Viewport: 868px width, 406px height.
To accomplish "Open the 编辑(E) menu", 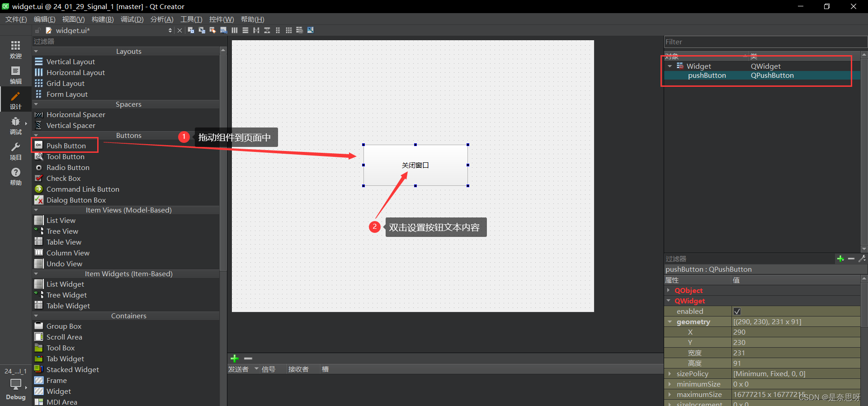I will (x=44, y=19).
